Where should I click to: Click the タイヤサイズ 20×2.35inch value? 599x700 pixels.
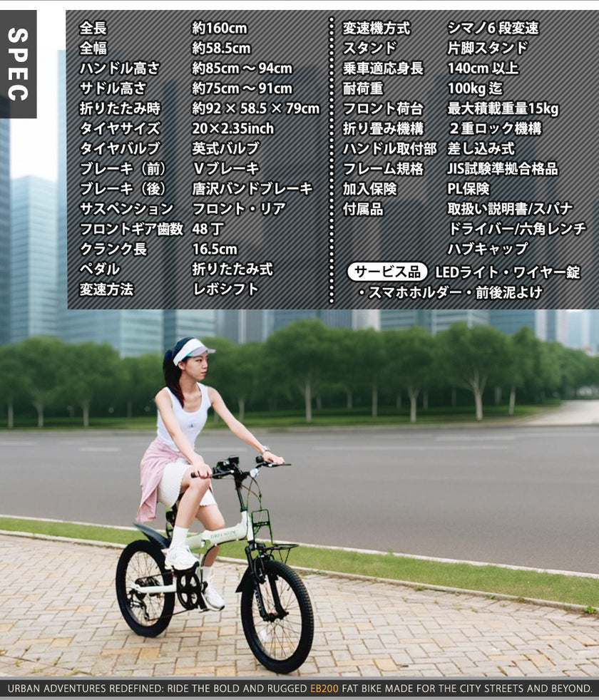(x=232, y=129)
